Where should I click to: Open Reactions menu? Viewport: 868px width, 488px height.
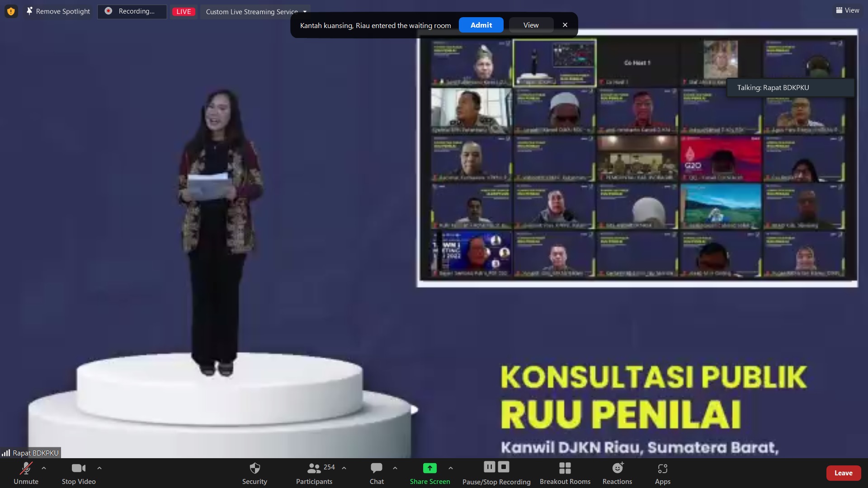pos(617,473)
